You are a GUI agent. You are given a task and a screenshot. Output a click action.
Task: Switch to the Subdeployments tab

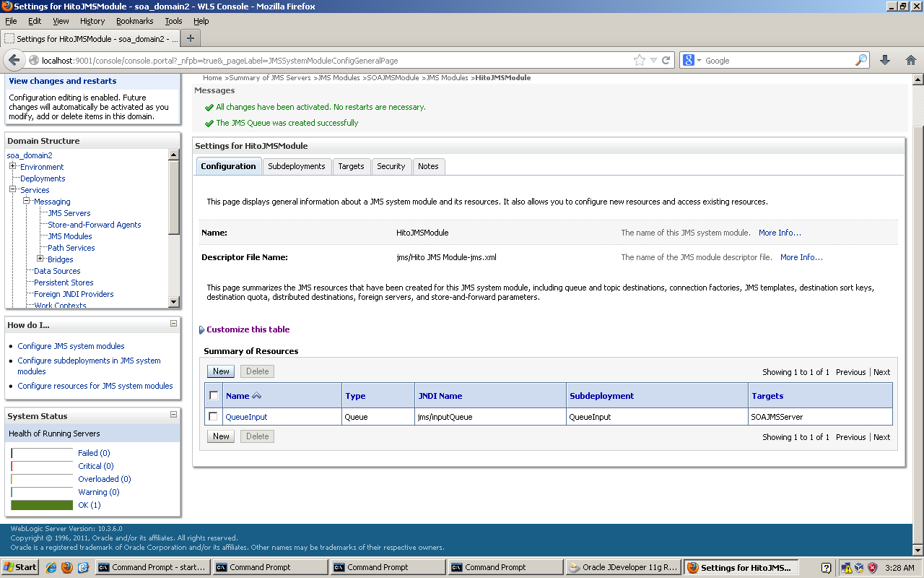tap(297, 166)
